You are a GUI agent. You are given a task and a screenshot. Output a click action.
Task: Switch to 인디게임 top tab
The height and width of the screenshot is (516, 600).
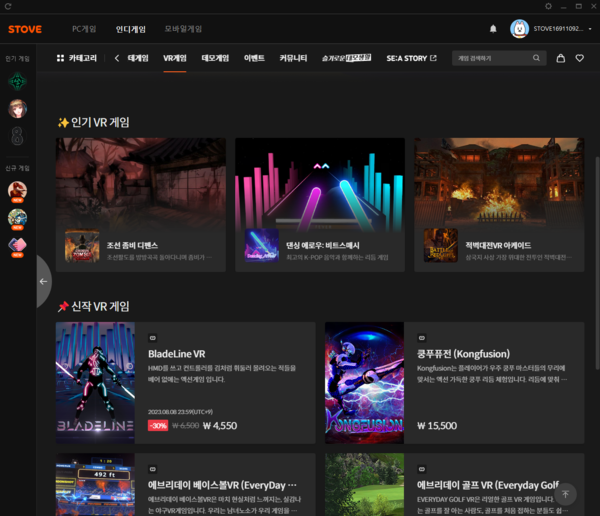(130, 29)
